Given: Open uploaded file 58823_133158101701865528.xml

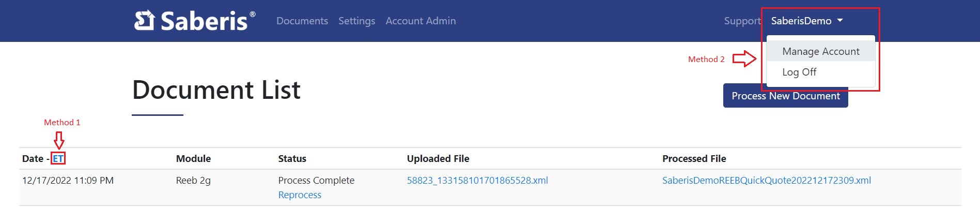Looking at the screenshot, I should coord(477,180).
